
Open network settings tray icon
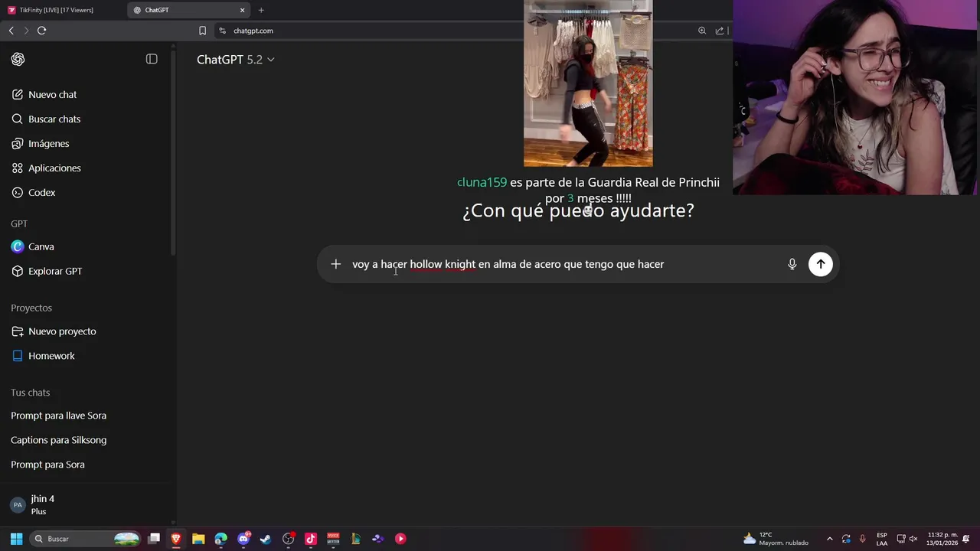(901, 539)
